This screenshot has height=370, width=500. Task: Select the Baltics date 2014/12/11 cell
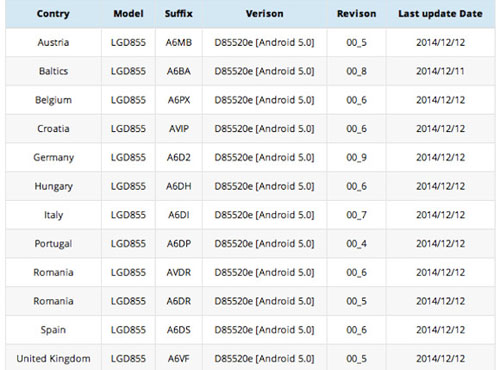click(440, 71)
